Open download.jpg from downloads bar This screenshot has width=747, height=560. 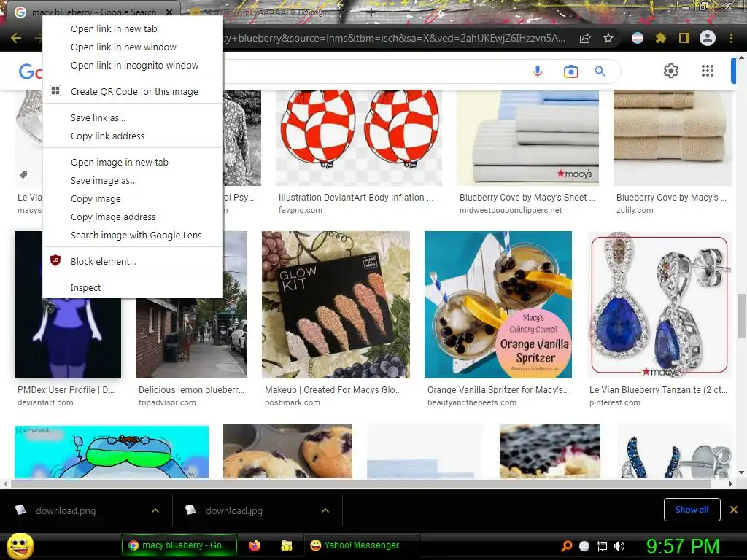pos(234,510)
